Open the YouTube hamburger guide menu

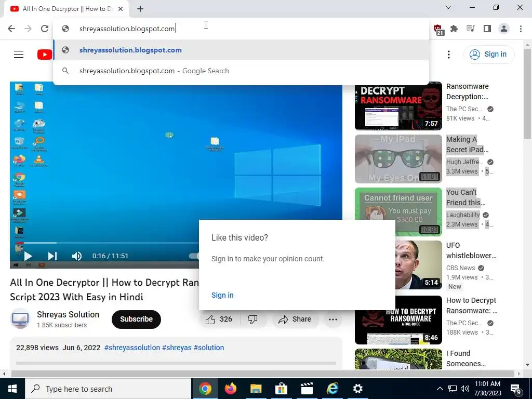[19, 54]
